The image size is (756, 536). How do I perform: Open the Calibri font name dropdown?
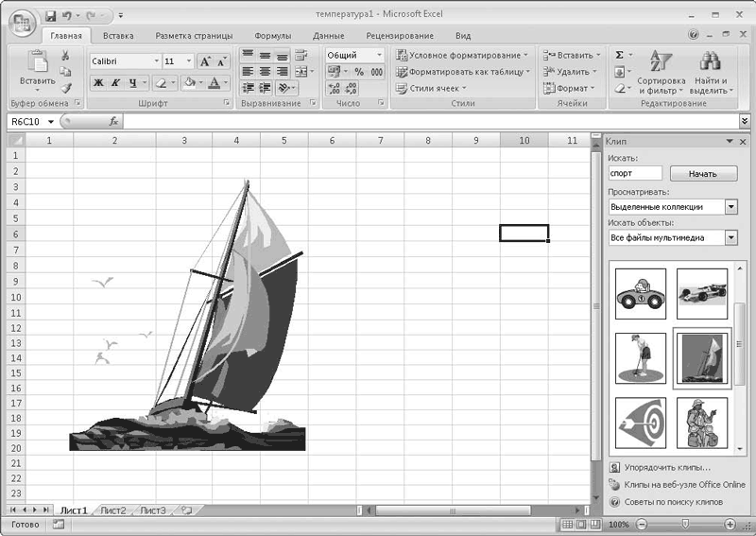click(x=156, y=61)
